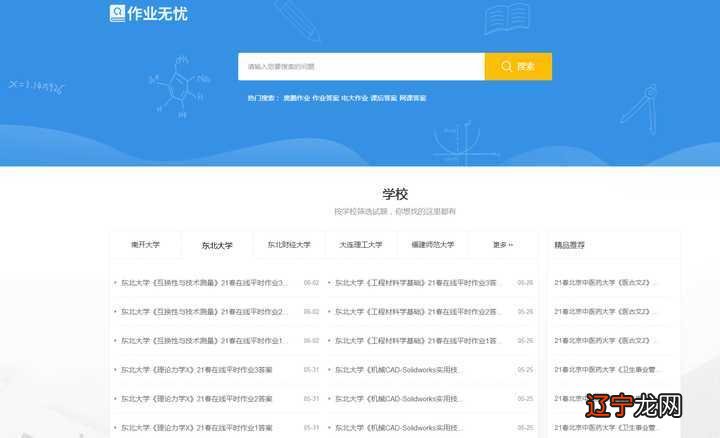The height and width of the screenshot is (438, 720).
Task: Expand the 更多 schools option
Action: pos(503,245)
